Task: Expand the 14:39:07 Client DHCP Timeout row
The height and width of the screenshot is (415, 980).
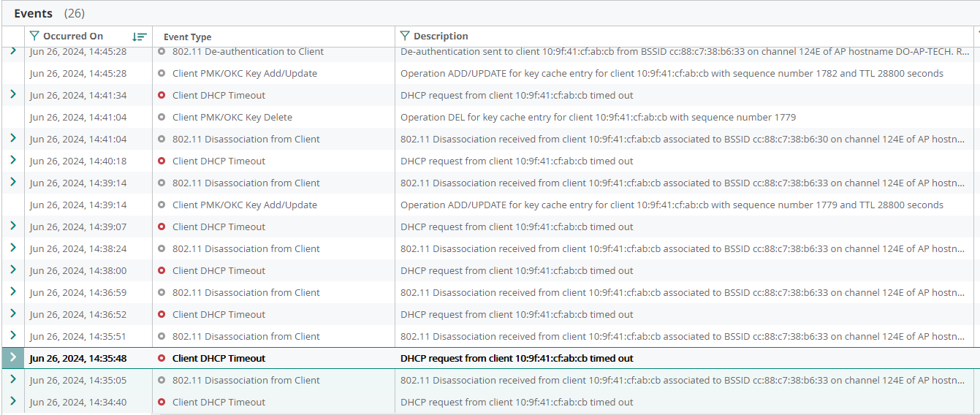Action: tap(13, 226)
